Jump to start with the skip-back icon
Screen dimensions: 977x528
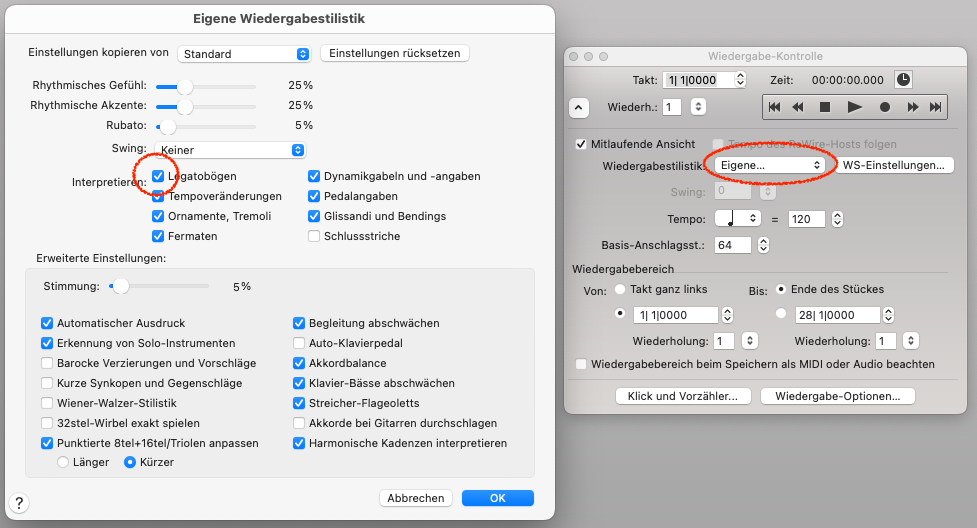(x=774, y=107)
